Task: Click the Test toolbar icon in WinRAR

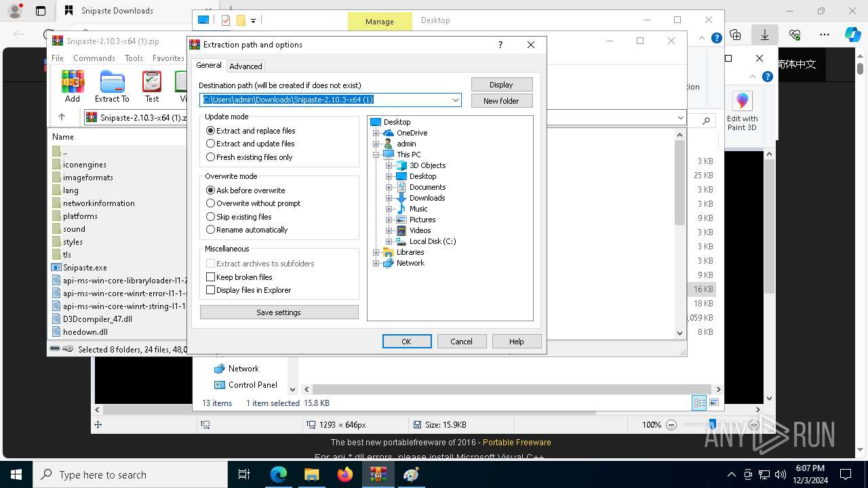Action: point(152,86)
